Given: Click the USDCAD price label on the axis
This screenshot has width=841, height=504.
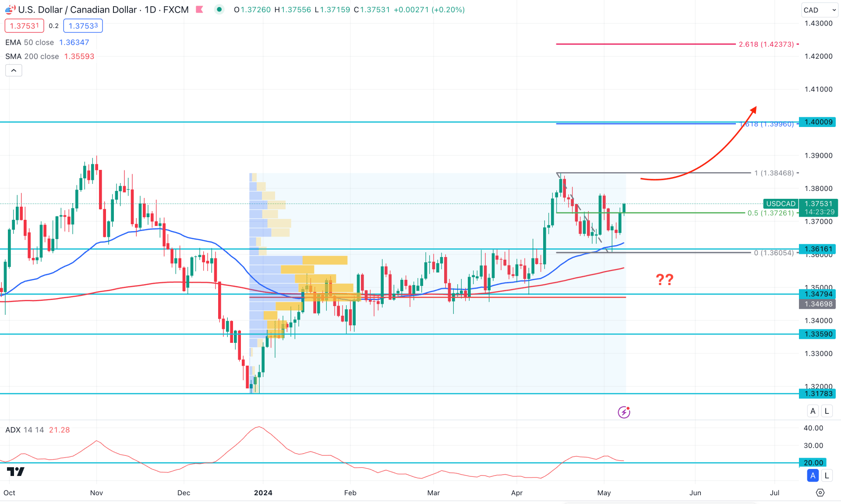Looking at the screenshot, I should click(781, 204).
